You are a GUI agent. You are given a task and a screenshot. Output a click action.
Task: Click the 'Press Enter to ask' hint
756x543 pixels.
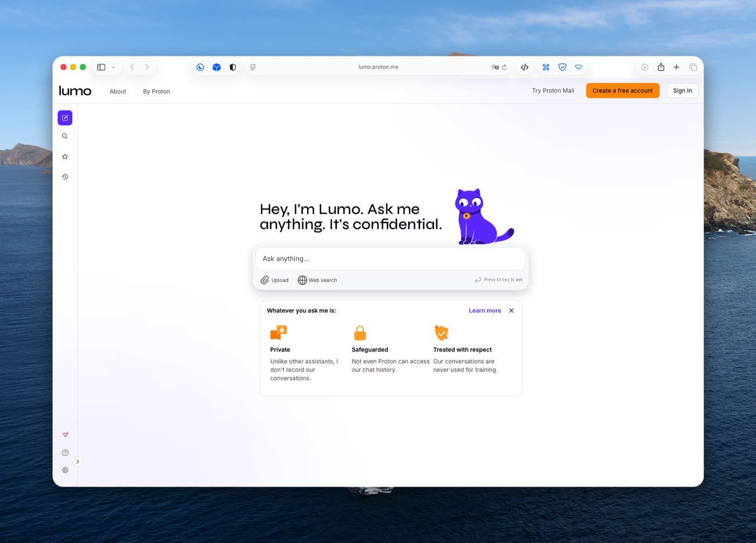point(498,280)
